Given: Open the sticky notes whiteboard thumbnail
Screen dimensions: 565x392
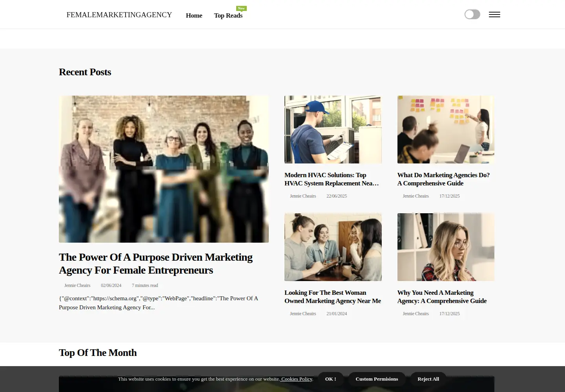Looking at the screenshot, I should pos(446,129).
